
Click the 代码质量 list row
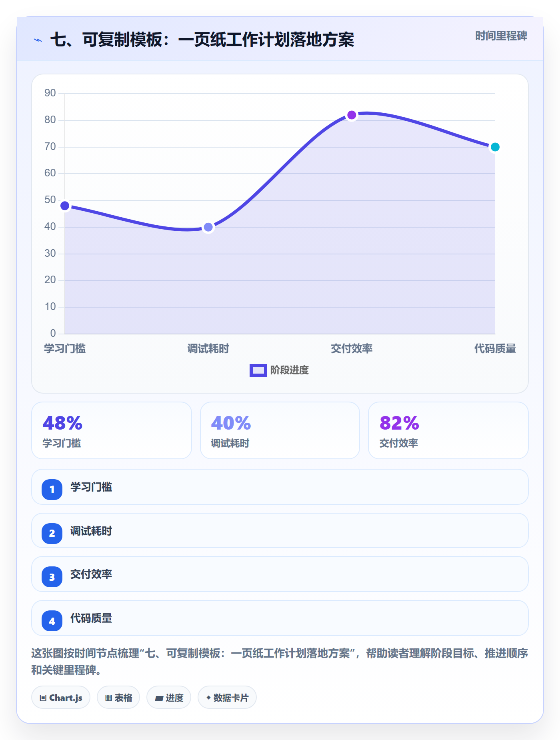coord(280,618)
